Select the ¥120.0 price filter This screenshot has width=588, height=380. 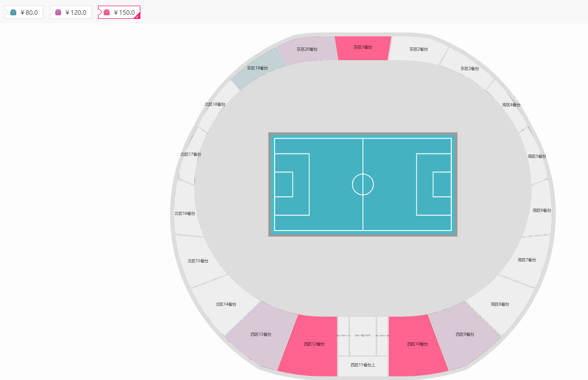pyautogui.click(x=70, y=12)
